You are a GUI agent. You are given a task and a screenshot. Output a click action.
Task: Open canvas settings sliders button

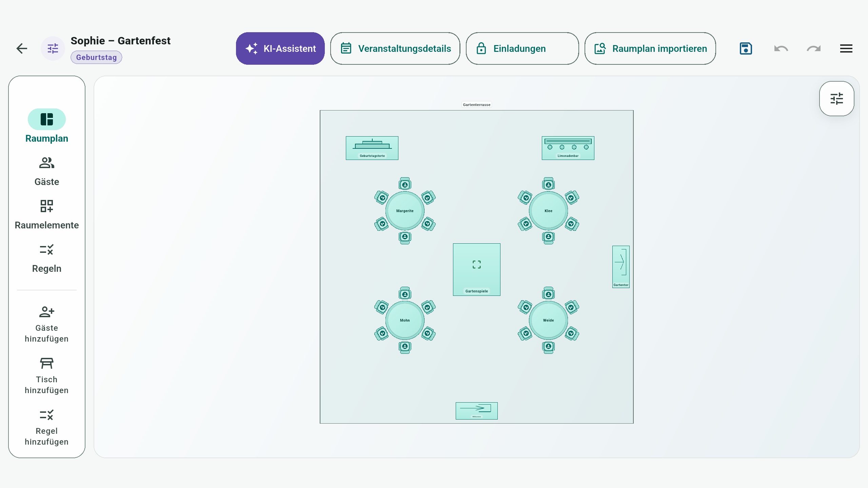coord(837,99)
